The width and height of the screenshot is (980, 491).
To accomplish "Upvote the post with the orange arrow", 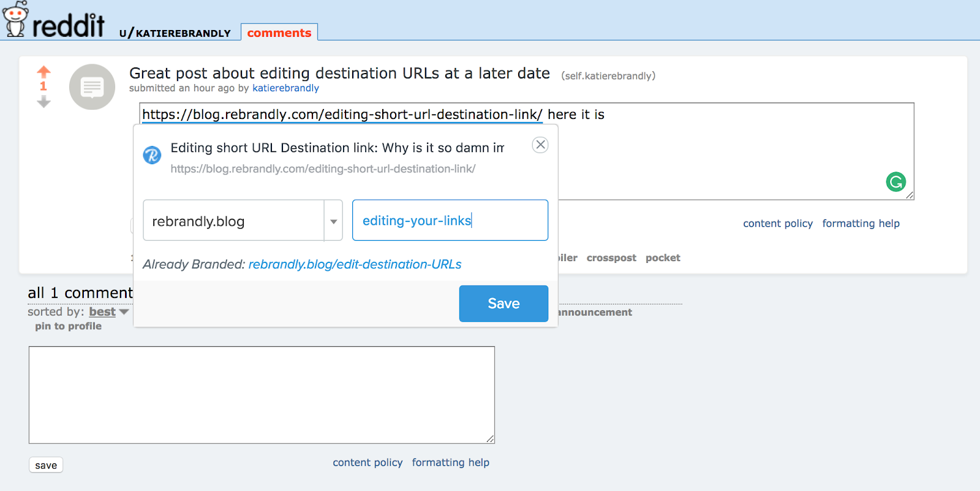I will 43,72.
